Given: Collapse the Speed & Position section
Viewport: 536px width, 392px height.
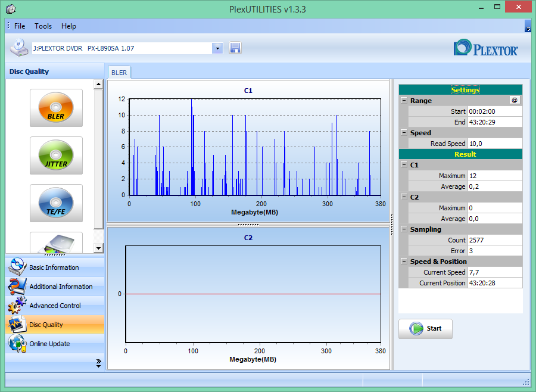Looking at the screenshot, I should 404,262.
